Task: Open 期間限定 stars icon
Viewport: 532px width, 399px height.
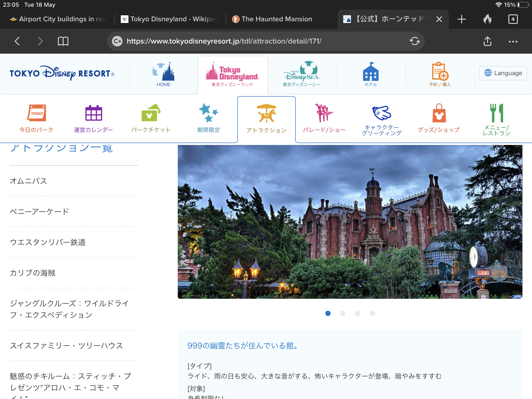Action: coord(208,119)
